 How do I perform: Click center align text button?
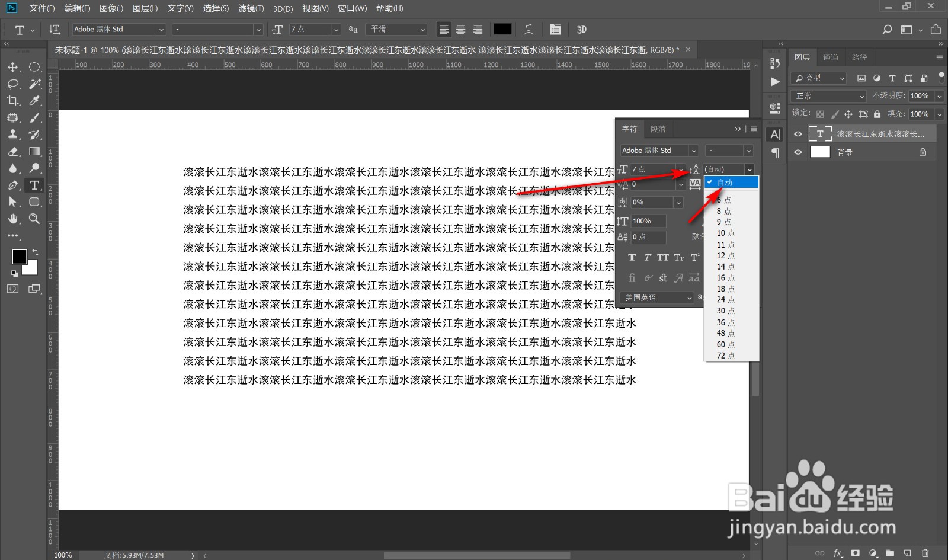460,29
